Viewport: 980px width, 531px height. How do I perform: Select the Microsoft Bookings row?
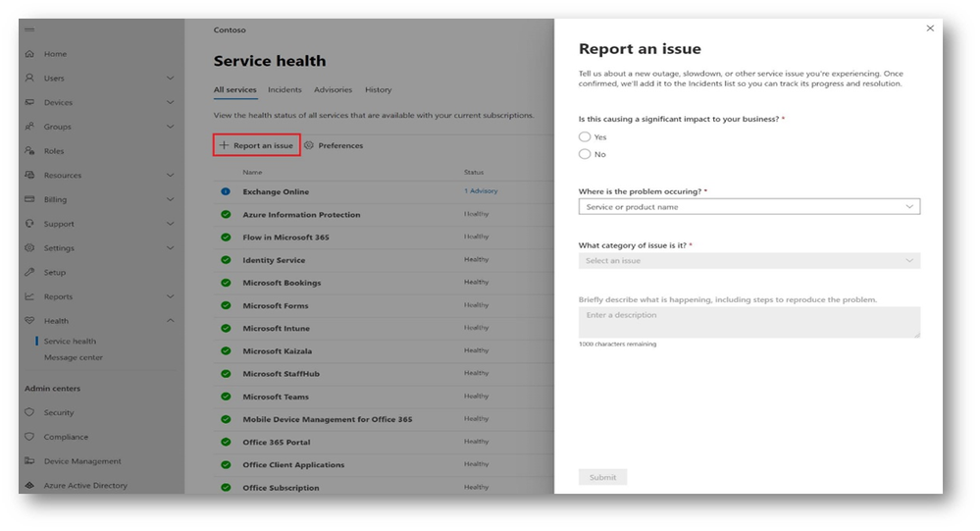(384, 283)
